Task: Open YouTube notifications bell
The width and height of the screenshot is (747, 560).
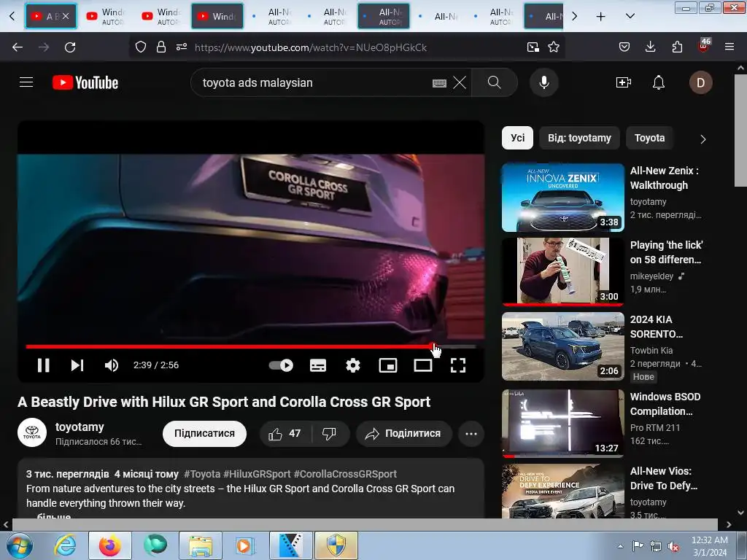Action: point(659,82)
